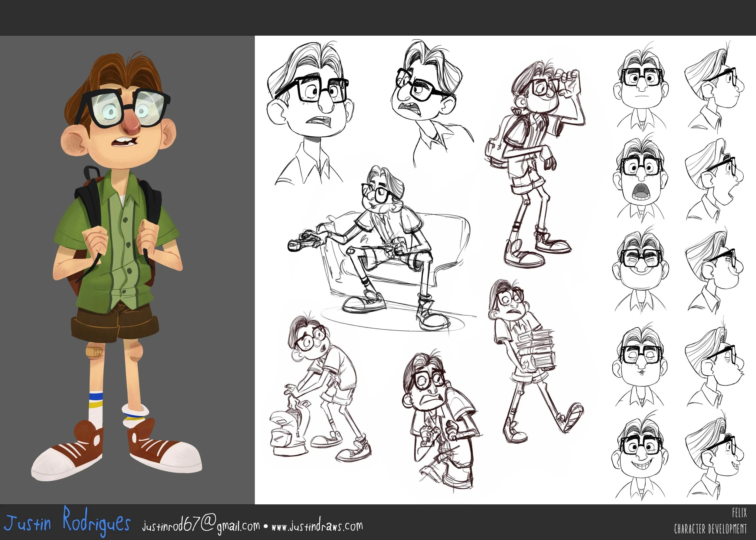
Task: Open the www.justindraws.com website link
Action: click(x=317, y=526)
